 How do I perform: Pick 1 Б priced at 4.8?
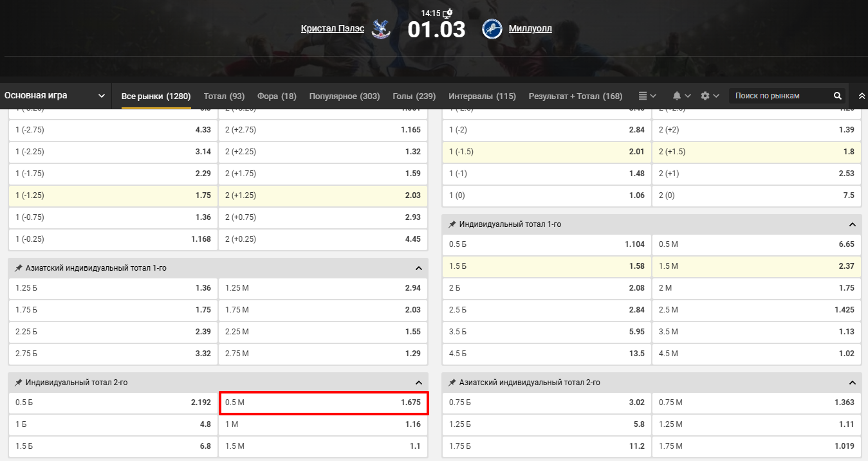click(x=113, y=424)
